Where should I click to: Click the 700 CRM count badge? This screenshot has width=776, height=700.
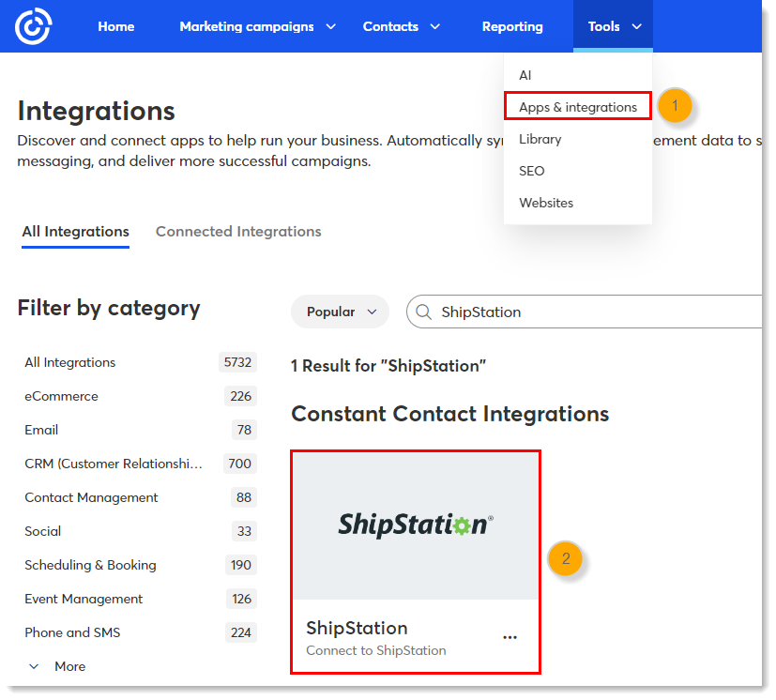[x=240, y=464]
